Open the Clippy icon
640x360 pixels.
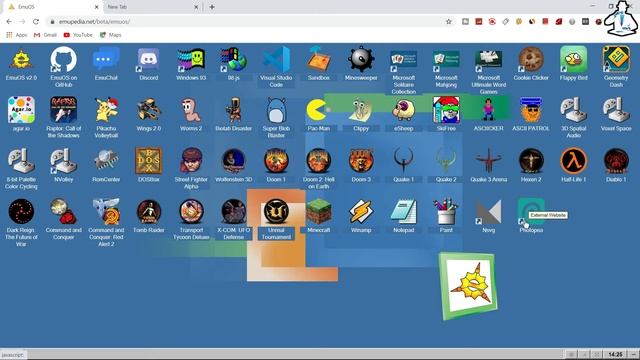[x=361, y=110]
